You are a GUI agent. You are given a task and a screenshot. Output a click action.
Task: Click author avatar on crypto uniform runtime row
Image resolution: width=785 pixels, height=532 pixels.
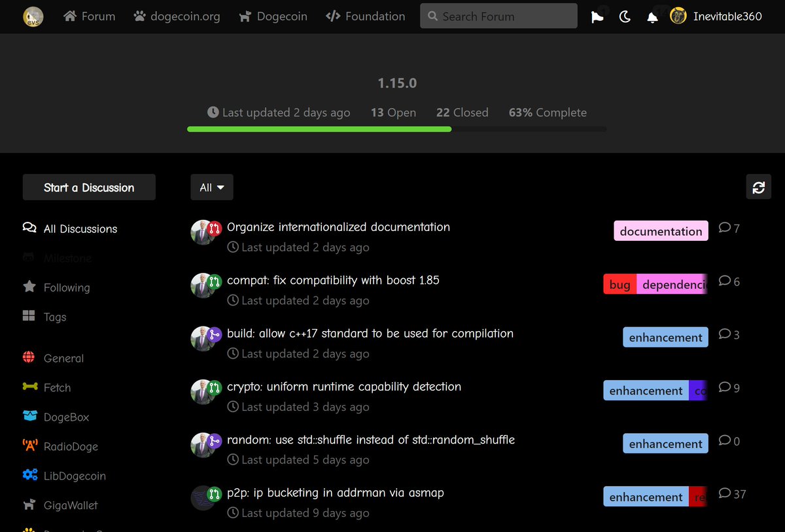[x=202, y=391]
